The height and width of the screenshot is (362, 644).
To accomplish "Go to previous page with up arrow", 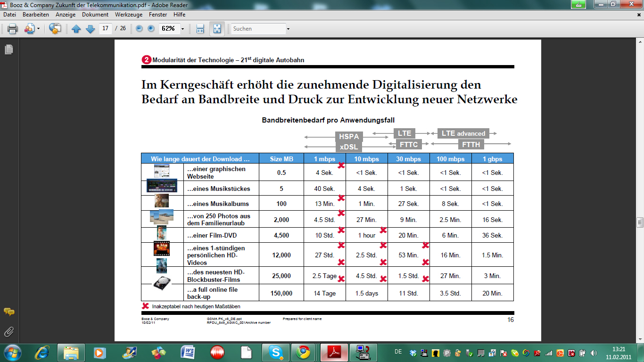I will 76,29.
